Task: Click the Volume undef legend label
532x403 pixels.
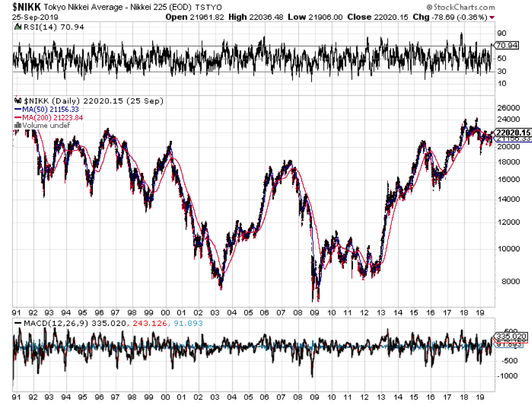Action: (38, 125)
